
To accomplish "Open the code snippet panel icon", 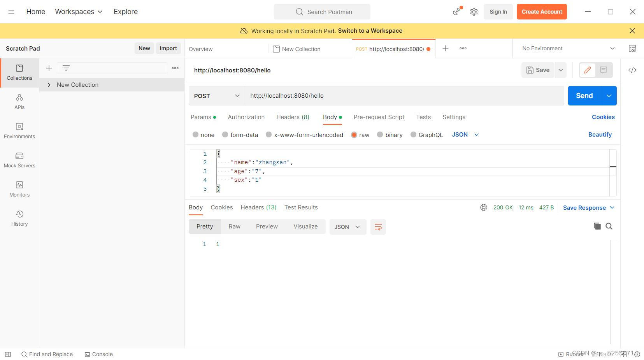I will [632, 70].
